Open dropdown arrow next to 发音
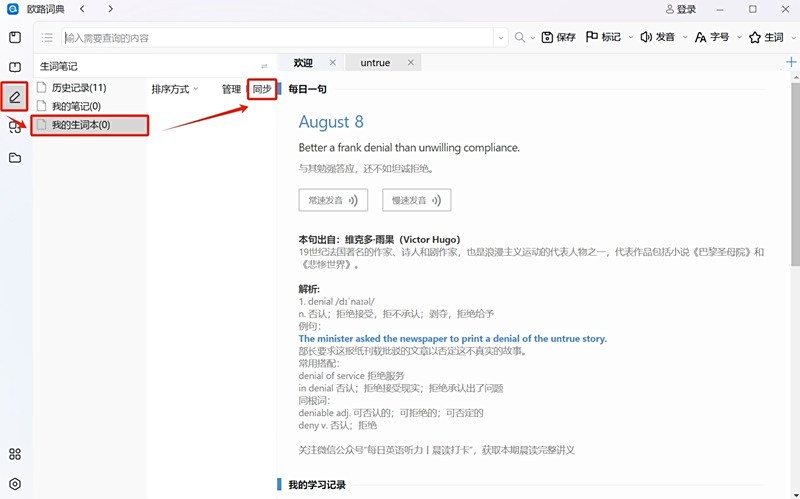 685,37
